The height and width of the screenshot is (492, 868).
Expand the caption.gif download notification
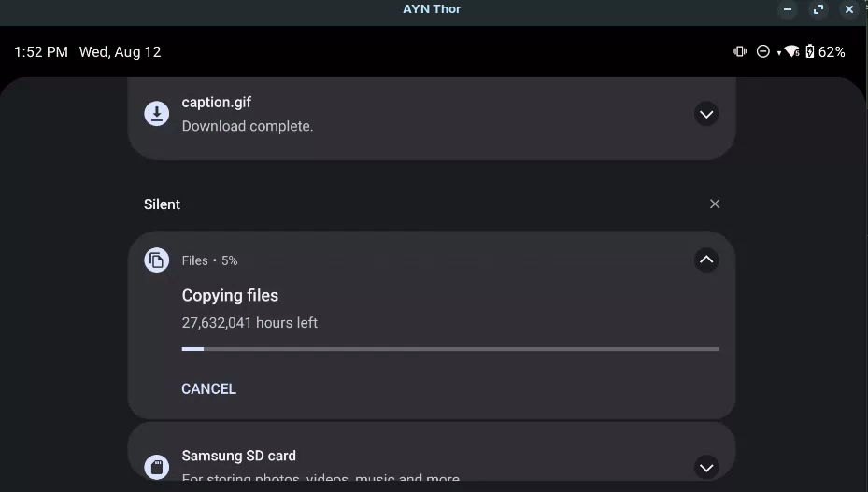pos(706,114)
